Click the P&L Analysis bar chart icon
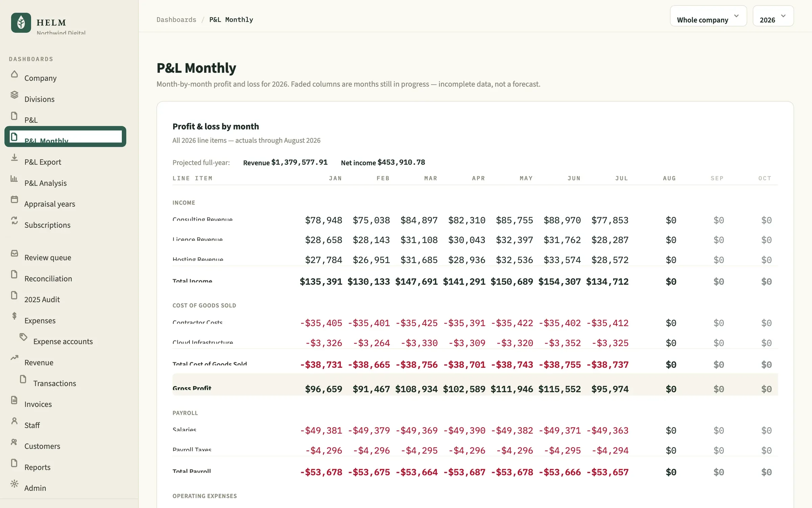 tap(14, 178)
